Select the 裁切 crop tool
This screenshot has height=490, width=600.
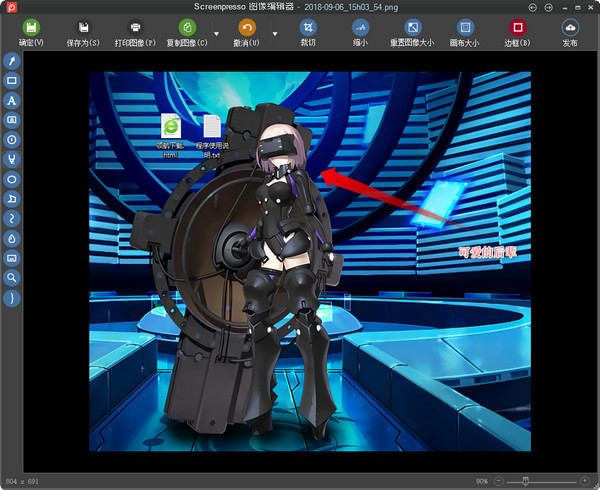(308, 33)
